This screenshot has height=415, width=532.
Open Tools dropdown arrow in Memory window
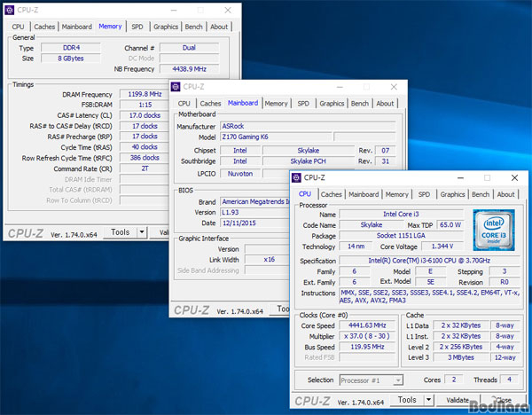(142, 232)
